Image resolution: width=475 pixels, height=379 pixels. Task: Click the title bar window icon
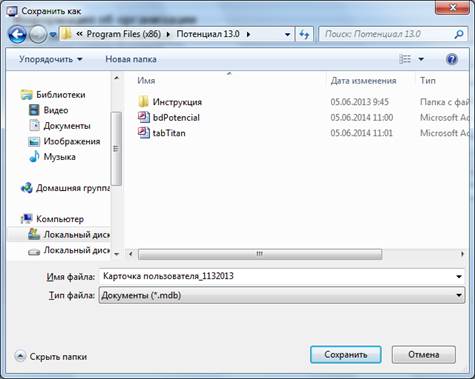point(11,11)
